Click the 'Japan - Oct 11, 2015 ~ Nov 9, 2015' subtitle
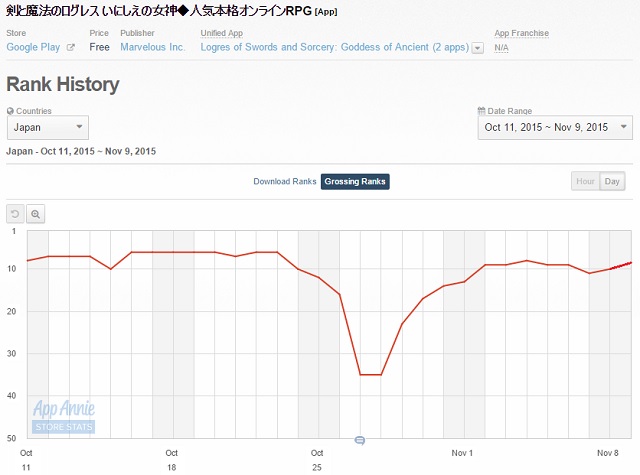The height and width of the screenshot is (475, 640). pos(81,151)
